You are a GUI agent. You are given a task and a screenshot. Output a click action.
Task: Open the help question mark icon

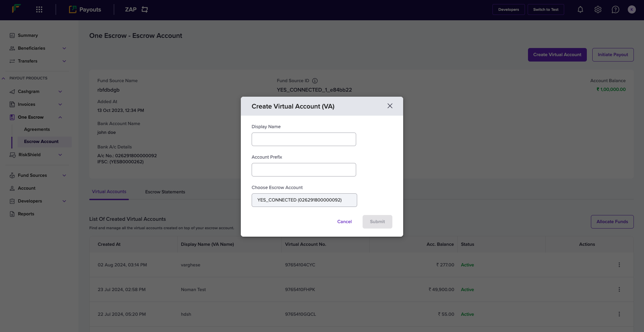tap(616, 9)
